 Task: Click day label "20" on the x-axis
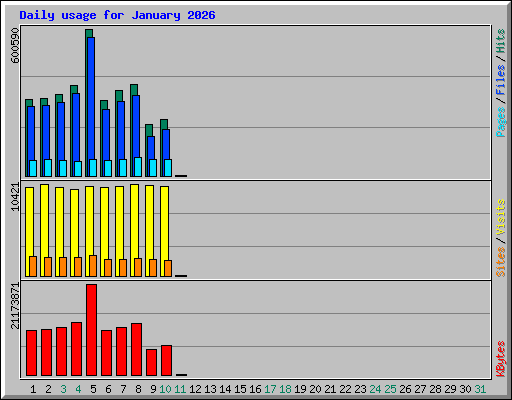tap(315, 389)
